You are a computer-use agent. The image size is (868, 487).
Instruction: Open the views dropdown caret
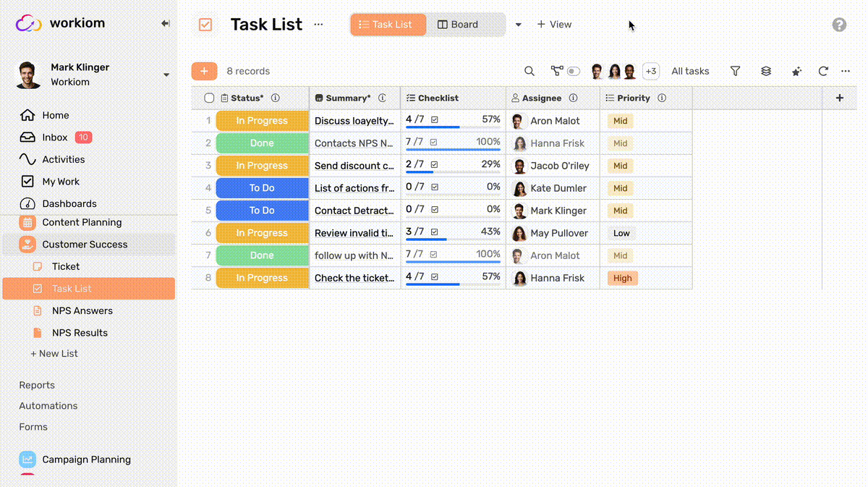click(518, 25)
